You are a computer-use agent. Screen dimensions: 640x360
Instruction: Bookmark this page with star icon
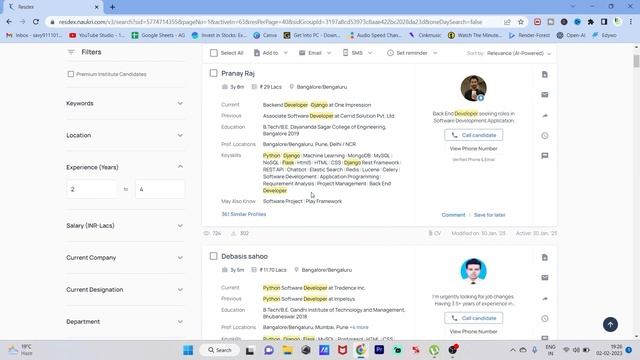click(x=521, y=22)
